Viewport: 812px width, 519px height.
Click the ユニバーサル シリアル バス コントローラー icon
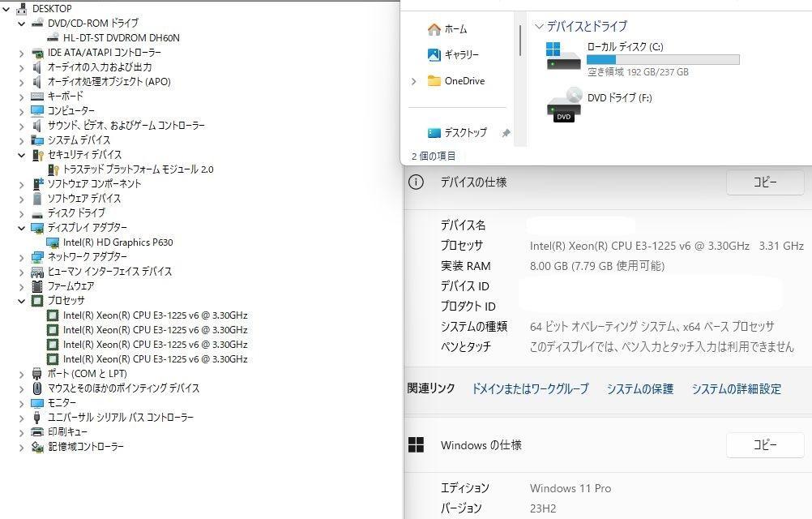[x=37, y=417]
